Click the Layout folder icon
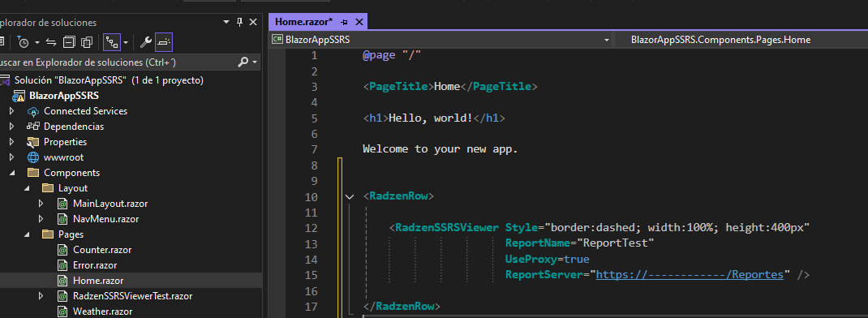Image resolution: width=868 pixels, height=318 pixels. pyautogui.click(x=48, y=188)
